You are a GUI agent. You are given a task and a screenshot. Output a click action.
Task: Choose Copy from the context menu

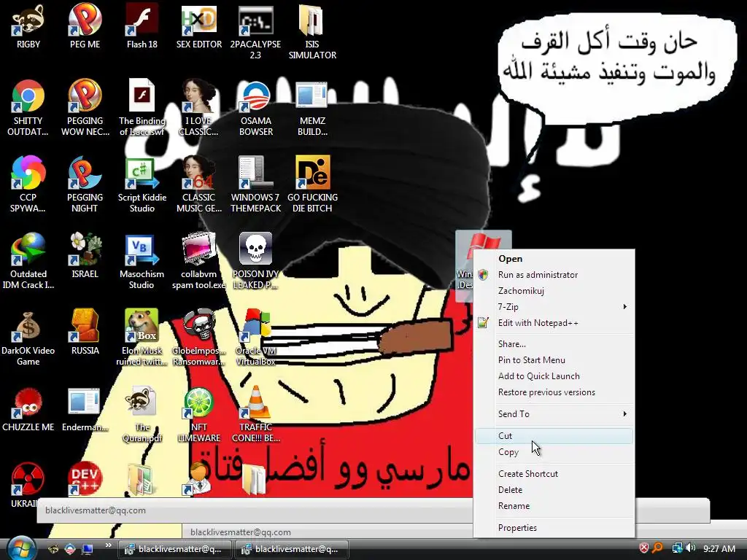tap(554, 452)
